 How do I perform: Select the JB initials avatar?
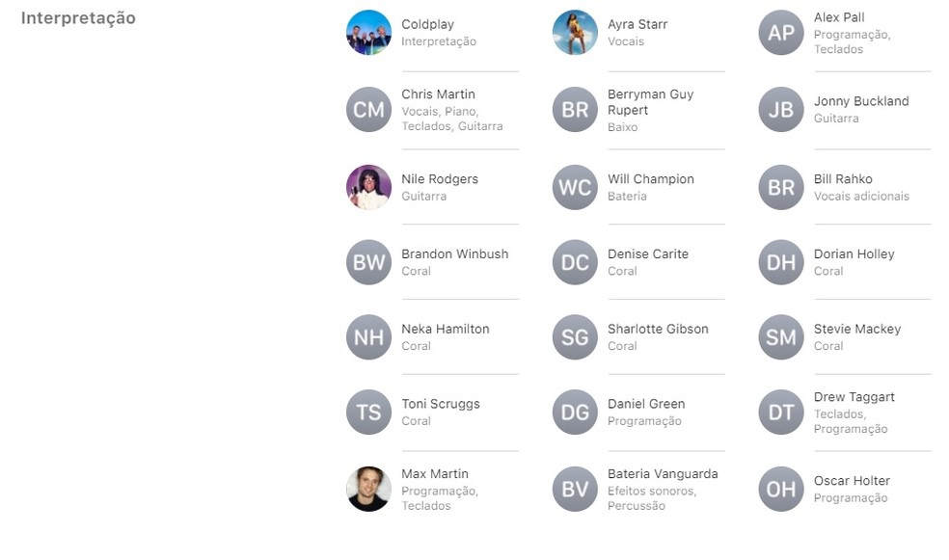781,110
